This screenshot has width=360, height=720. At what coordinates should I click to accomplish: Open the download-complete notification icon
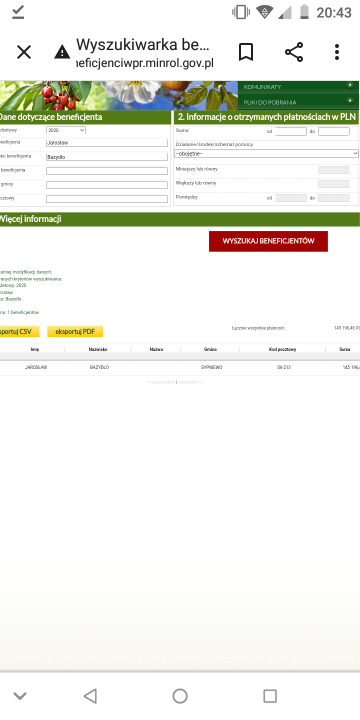click(x=18, y=12)
